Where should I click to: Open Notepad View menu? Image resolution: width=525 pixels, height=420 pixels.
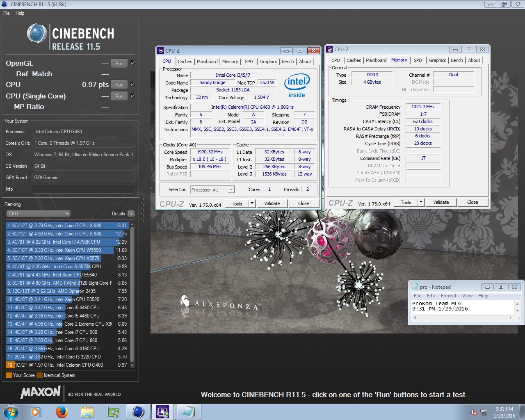coord(467,296)
